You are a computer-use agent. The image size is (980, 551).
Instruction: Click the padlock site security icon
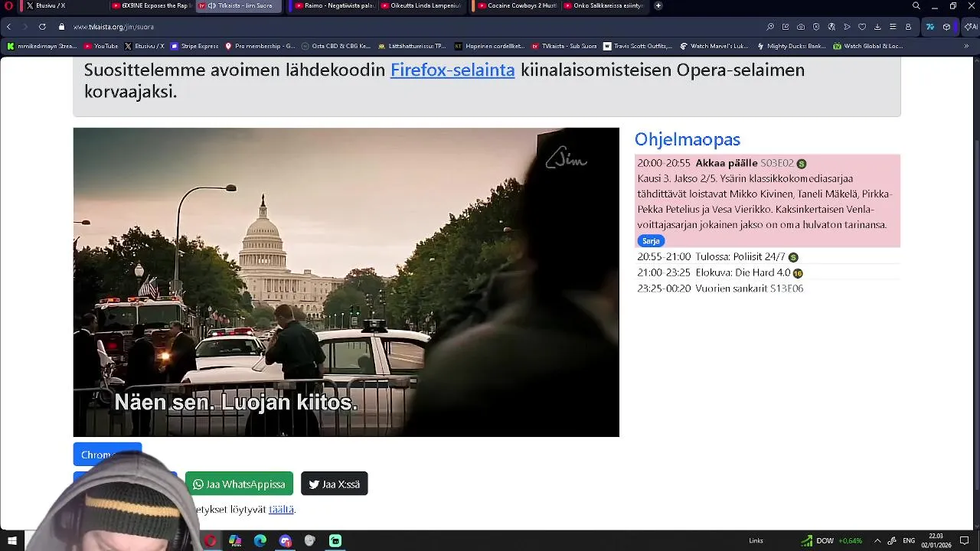(x=62, y=27)
